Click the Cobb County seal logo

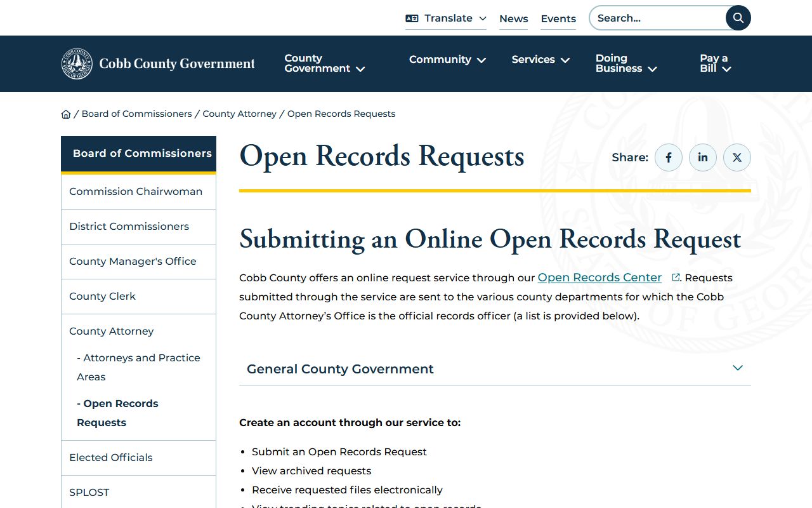(x=77, y=63)
